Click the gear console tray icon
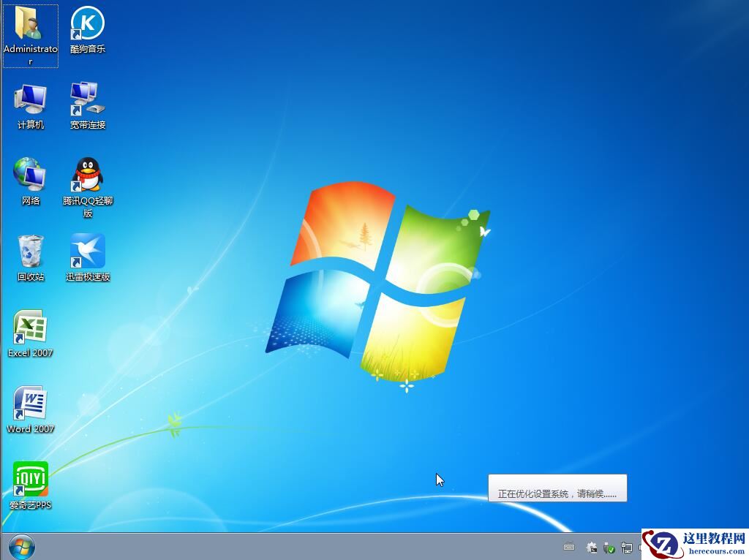749x560 pixels. point(592,547)
